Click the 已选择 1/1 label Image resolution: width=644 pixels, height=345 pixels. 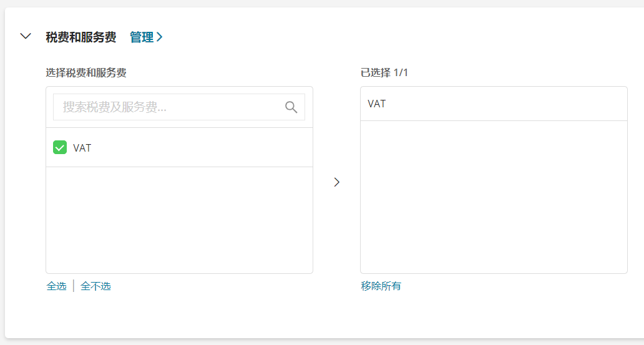(x=384, y=73)
